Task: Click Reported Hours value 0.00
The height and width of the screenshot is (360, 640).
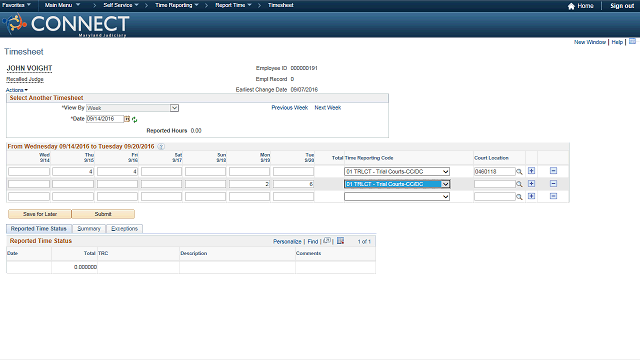Action: (196, 131)
